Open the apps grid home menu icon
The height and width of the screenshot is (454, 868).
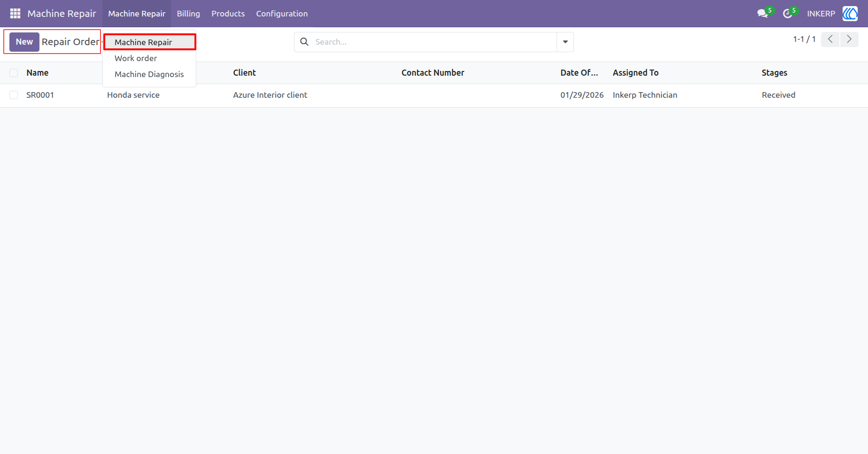[x=15, y=14]
